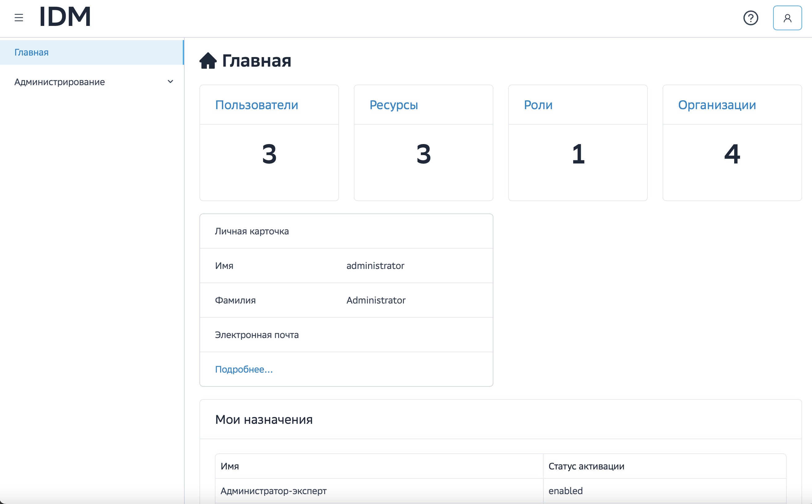Screen dimensions: 812x504
Task: Click the Личная карточка header
Action: tap(252, 231)
